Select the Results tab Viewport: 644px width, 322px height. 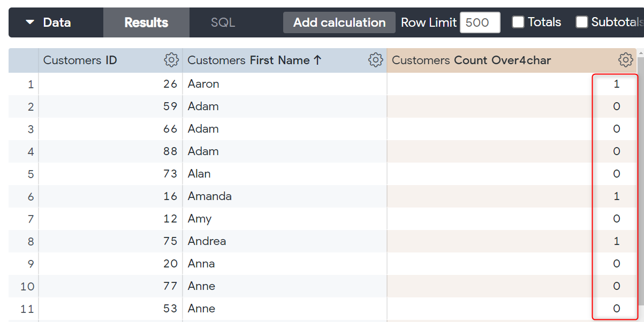(x=146, y=22)
